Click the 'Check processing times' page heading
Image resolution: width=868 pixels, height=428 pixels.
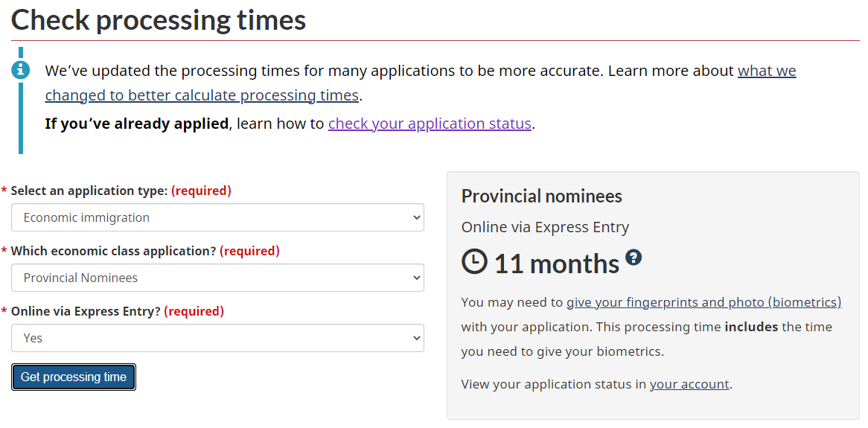pos(159,20)
